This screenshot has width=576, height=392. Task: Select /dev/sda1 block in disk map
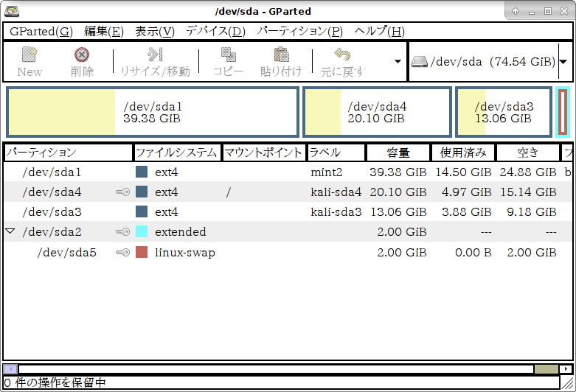153,112
